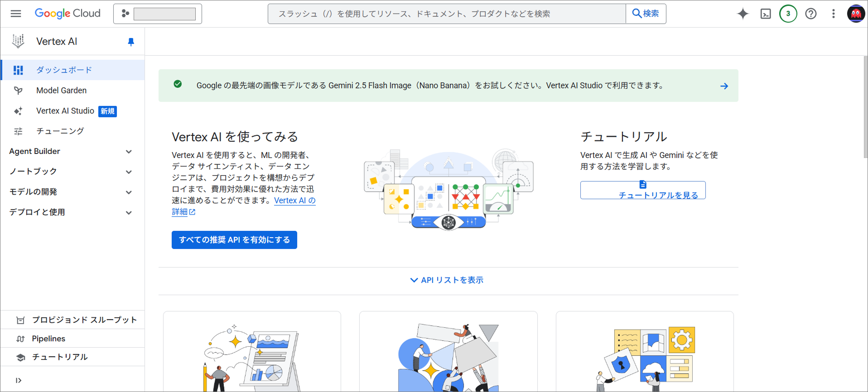
Task: Open the three-dot settings menu
Action: pos(834,14)
